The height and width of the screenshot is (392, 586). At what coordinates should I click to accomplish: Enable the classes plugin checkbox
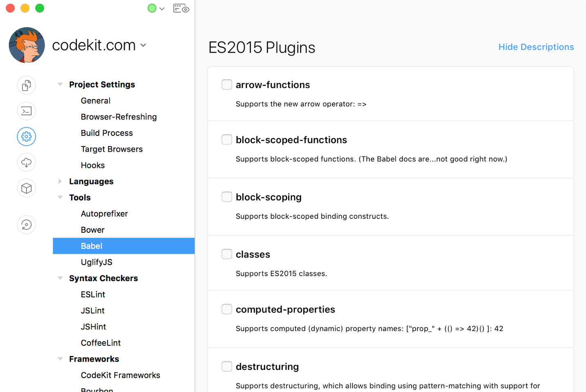click(x=227, y=254)
